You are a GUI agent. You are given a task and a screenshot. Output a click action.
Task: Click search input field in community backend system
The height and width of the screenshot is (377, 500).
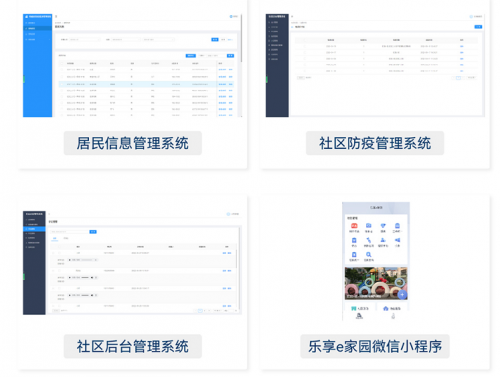pyautogui.click(x=69, y=232)
